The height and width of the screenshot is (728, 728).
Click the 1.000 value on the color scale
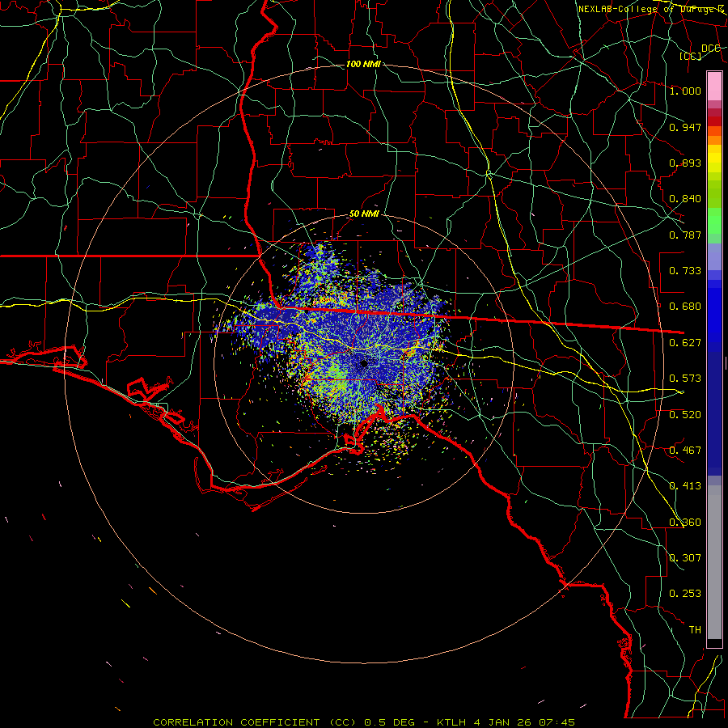(685, 91)
